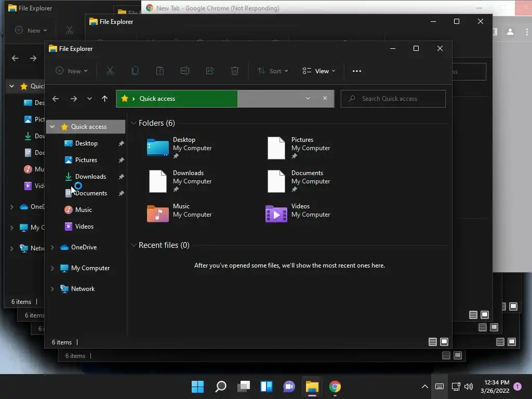Select Pictures in the navigation pane
The image size is (532, 399).
pos(86,160)
